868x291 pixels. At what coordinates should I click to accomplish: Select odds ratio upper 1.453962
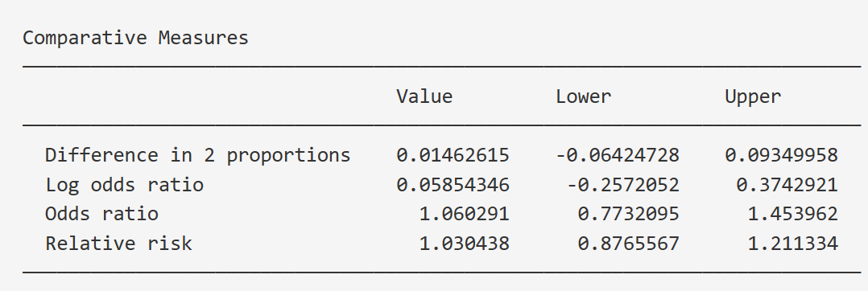coord(792,214)
